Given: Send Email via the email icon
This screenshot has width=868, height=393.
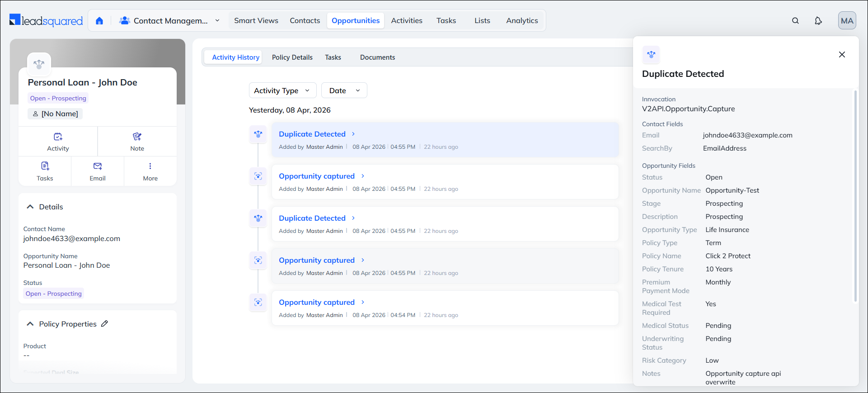Looking at the screenshot, I should pyautogui.click(x=98, y=166).
